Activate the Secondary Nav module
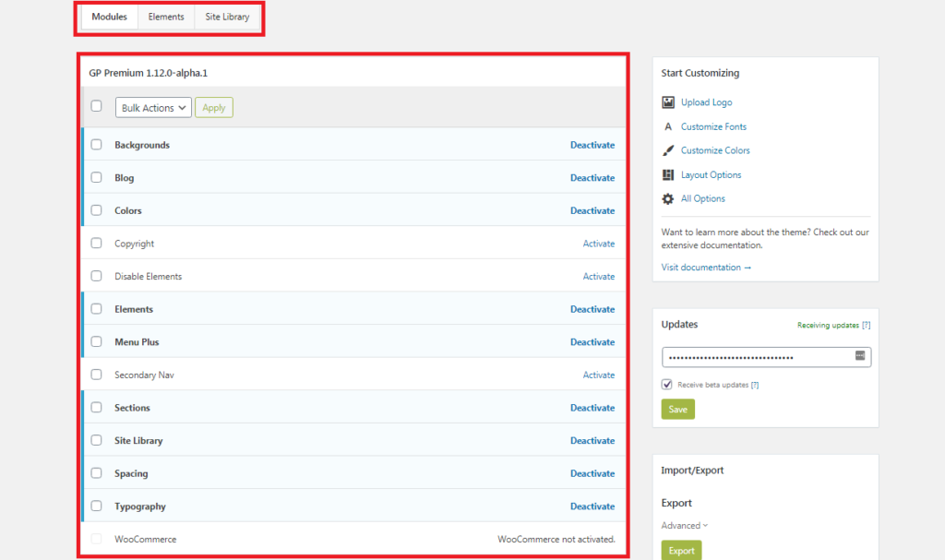945x560 pixels. pyautogui.click(x=598, y=375)
